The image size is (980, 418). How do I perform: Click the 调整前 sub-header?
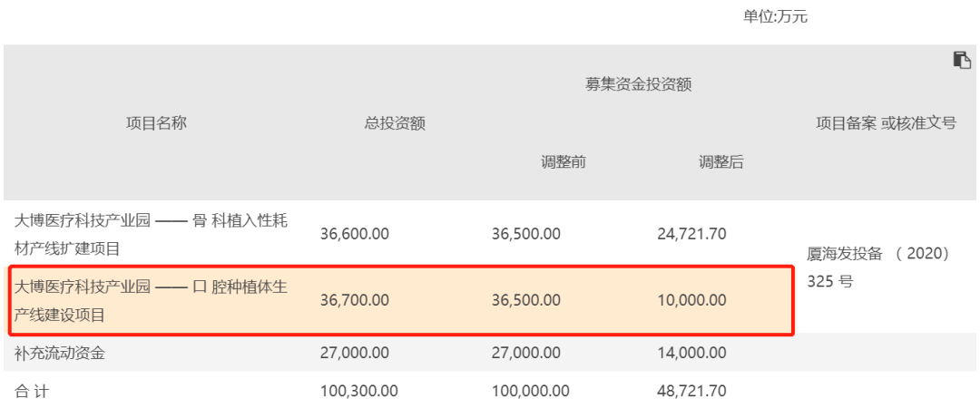point(563,162)
